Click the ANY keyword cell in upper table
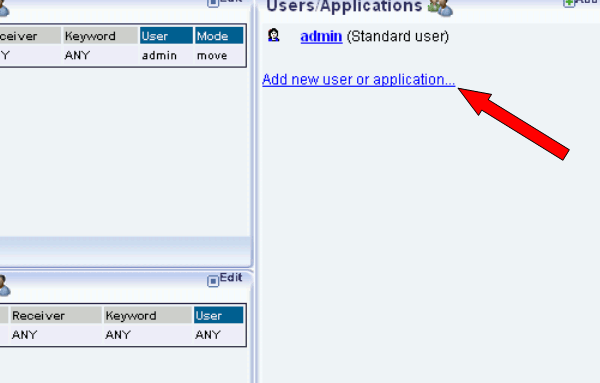 pos(77,55)
